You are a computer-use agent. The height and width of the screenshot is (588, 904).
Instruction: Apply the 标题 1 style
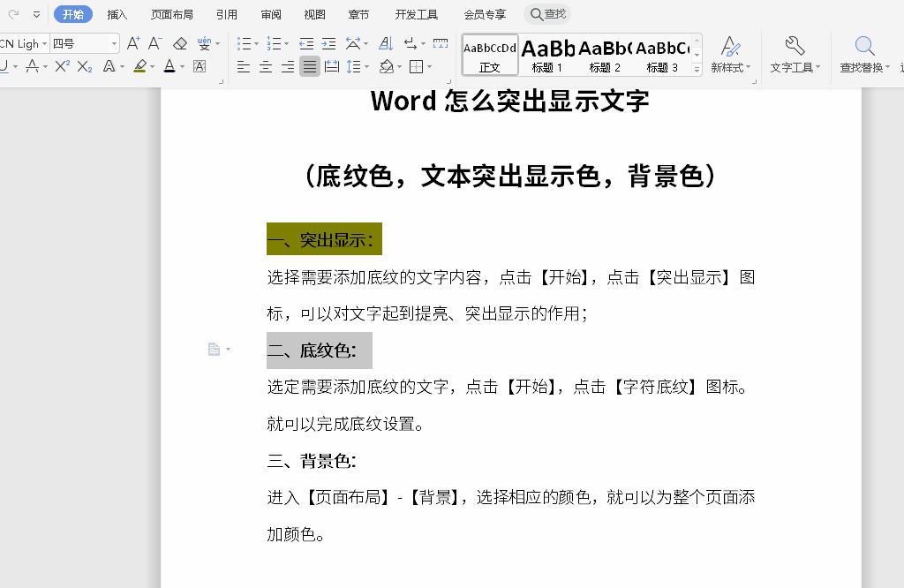(x=547, y=55)
